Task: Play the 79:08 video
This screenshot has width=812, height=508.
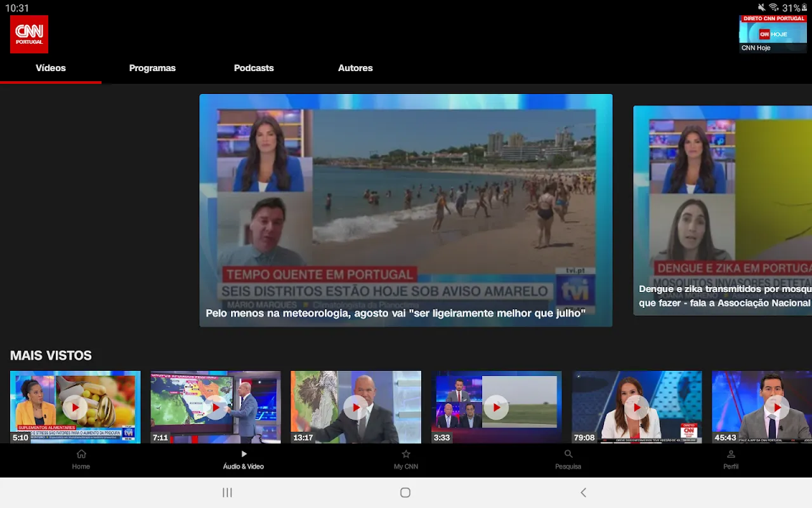Action: (637, 407)
